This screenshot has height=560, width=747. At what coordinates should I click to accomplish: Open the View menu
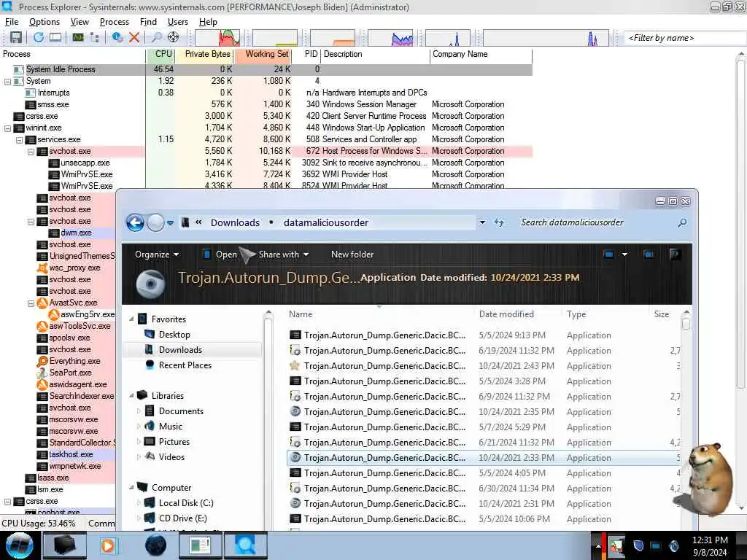click(80, 22)
